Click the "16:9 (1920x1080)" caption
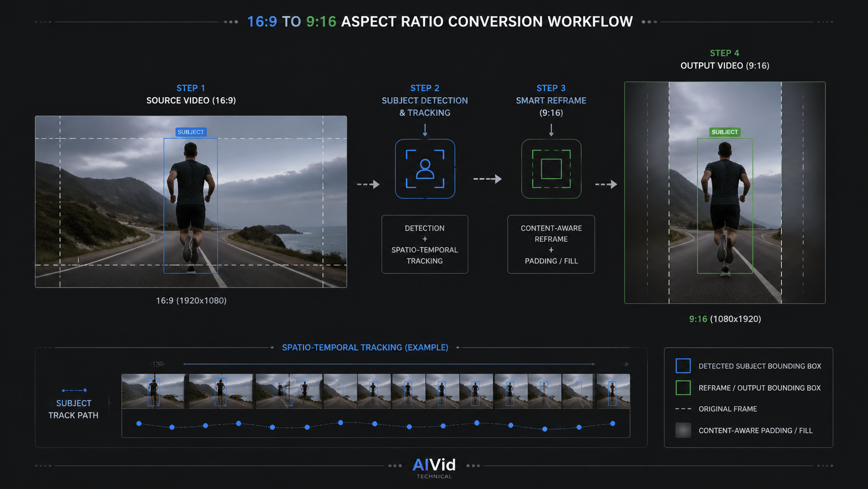Screen dimensions: 868x489 [x=191, y=300]
